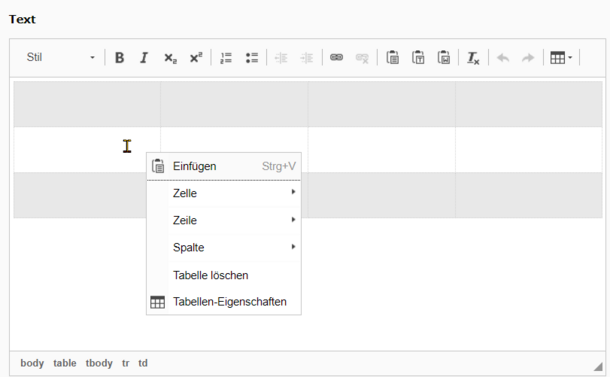Click the paste clipboard toolbar icon
Viewport: 610px width, 377px height.
point(392,58)
